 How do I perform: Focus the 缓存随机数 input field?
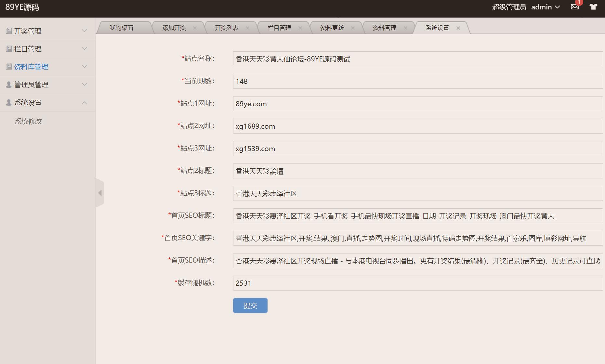(418, 283)
